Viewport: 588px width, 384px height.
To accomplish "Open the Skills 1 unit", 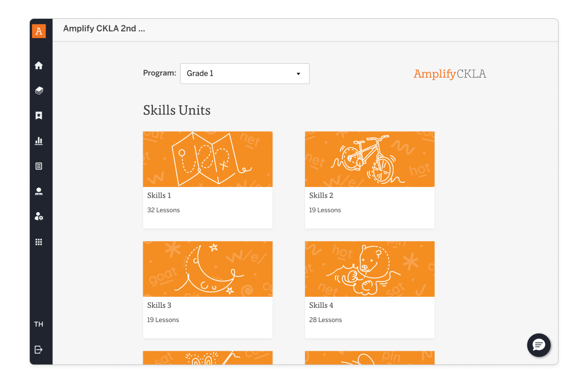I will point(208,179).
